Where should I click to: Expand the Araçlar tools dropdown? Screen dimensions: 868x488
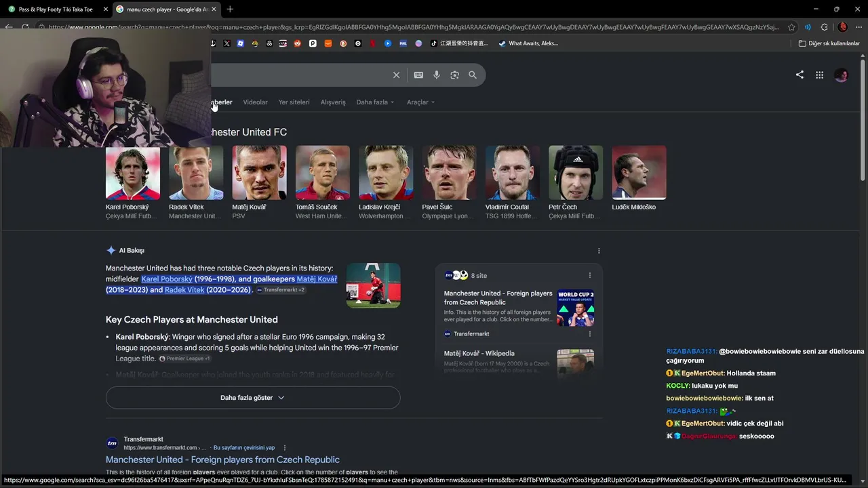click(420, 102)
